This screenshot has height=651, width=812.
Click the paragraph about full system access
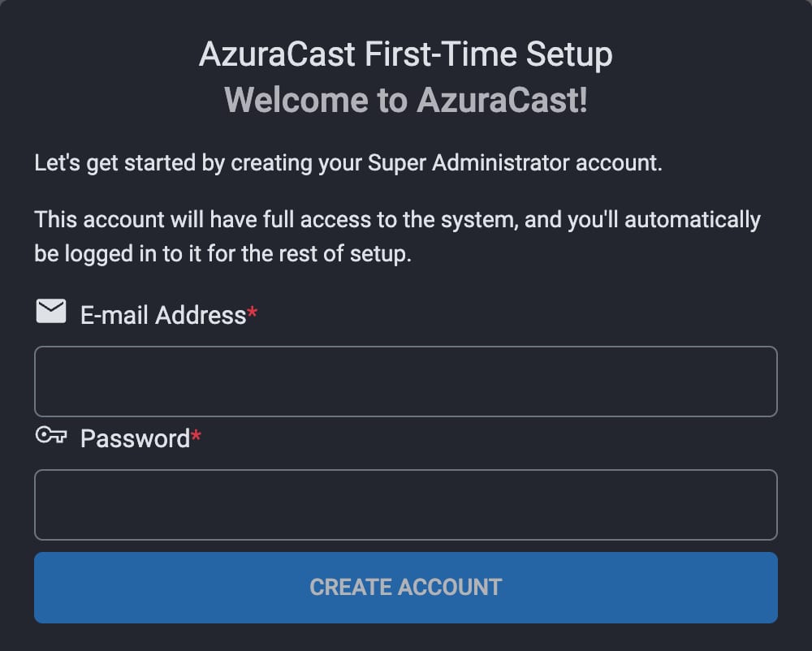pos(397,235)
